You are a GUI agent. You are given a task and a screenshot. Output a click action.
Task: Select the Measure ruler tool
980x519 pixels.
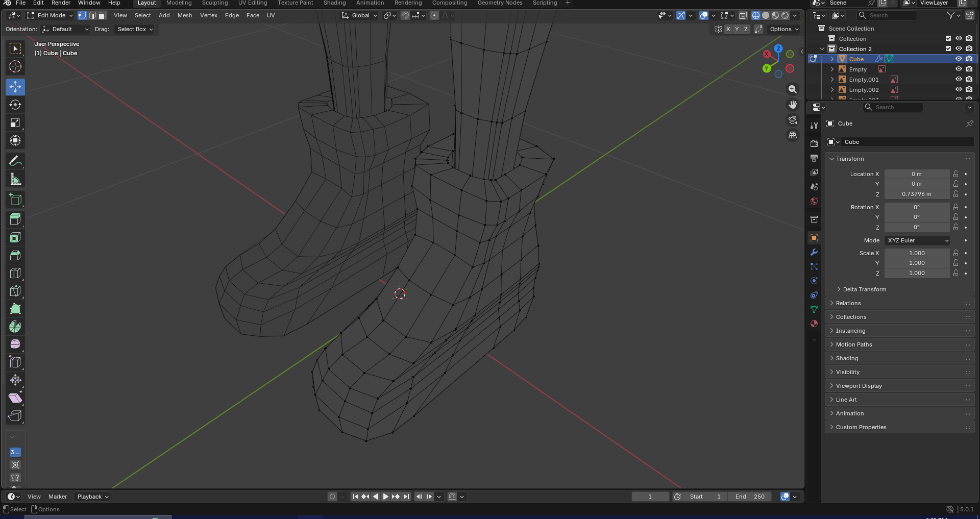pyautogui.click(x=15, y=179)
